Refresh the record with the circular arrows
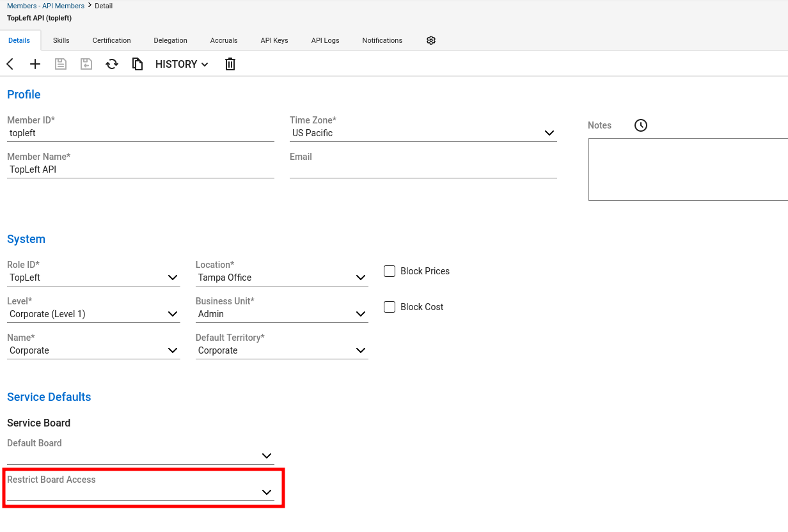The width and height of the screenshot is (788, 532). tap(112, 64)
